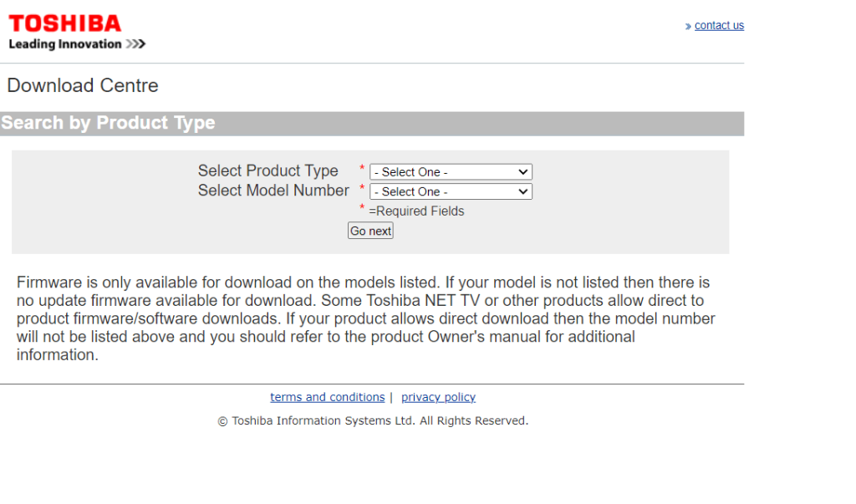Click the red asterisk beside Model Number
The height and width of the screenshot is (504, 856).
pyautogui.click(x=362, y=189)
